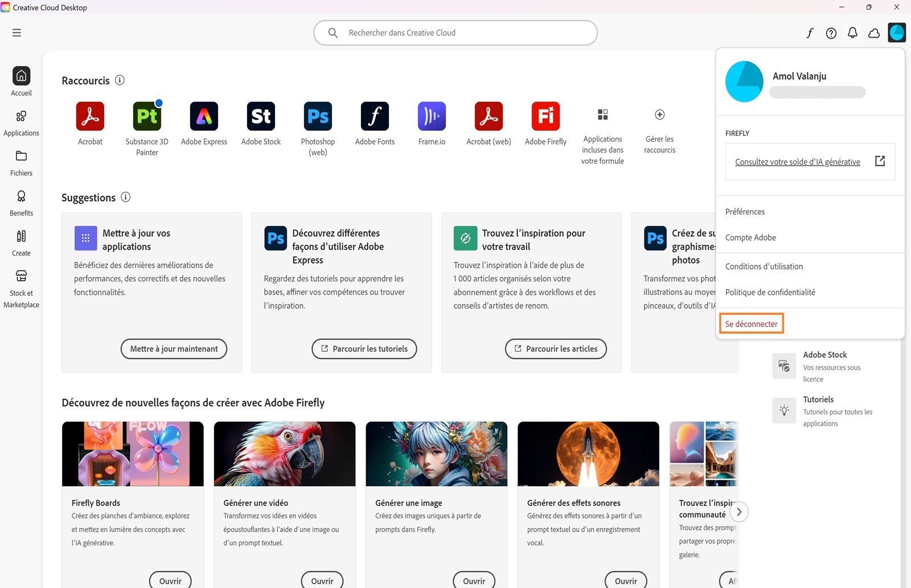Viewport: 911px width, 588px height.
Task: Select Préférences in the account menu
Action: (x=745, y=211)
